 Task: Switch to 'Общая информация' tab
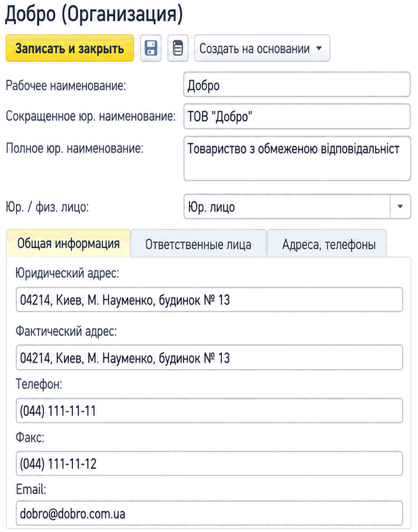click(x=69, y=243)
